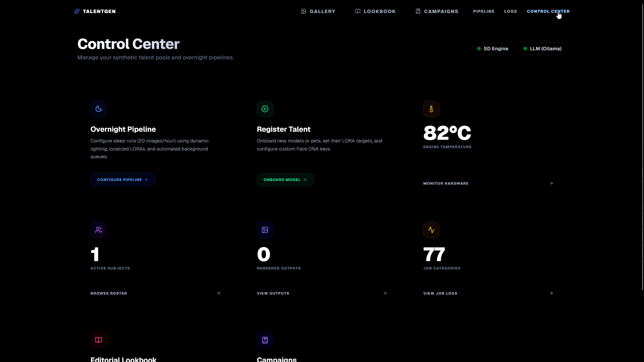Image resolution: width=644 pixels, height=362 pixels.
Task: Open the Monitor Hardware link
Action: [488, 183]
